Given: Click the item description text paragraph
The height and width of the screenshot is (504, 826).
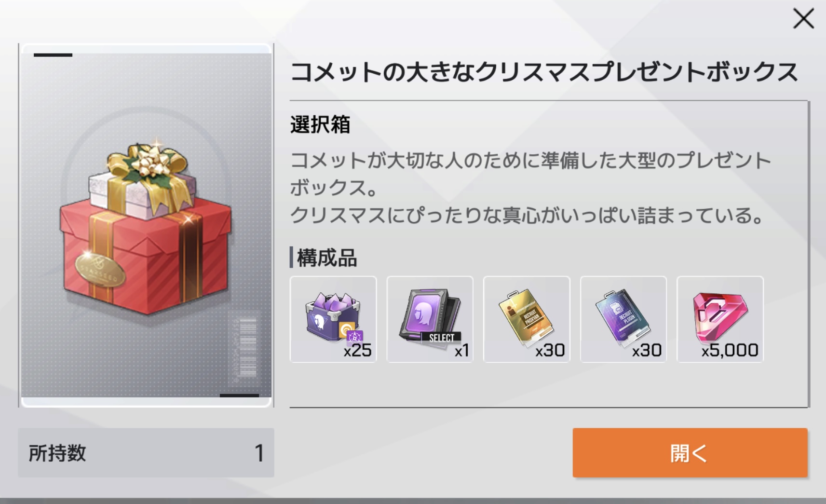Looking at the screenshot, I should [530, 188].
